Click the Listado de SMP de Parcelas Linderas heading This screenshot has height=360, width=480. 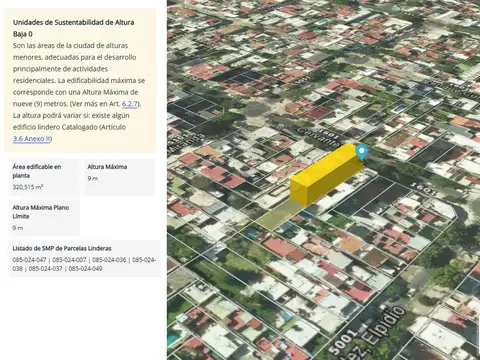[62, 249]
